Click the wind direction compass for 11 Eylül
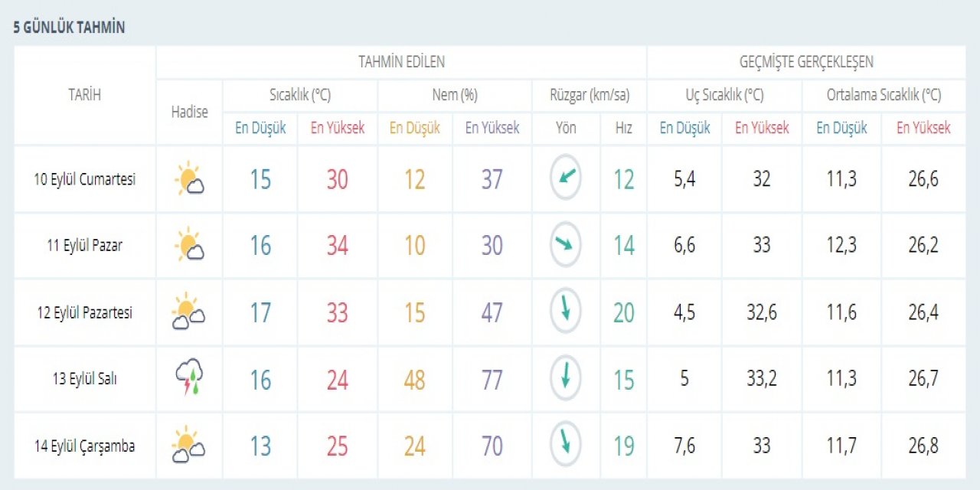 (x=566, y=245)
